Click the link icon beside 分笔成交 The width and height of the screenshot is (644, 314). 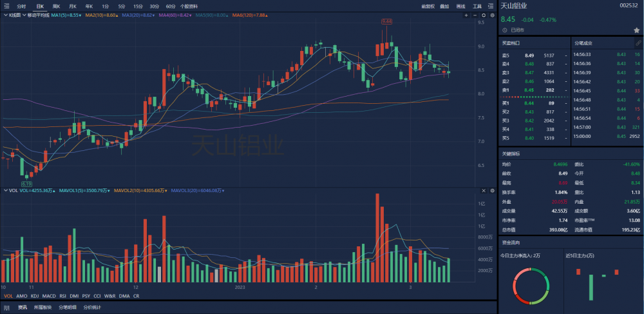638,43
